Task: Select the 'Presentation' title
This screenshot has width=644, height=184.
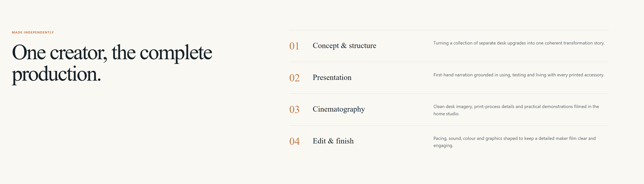Action: 332,77
